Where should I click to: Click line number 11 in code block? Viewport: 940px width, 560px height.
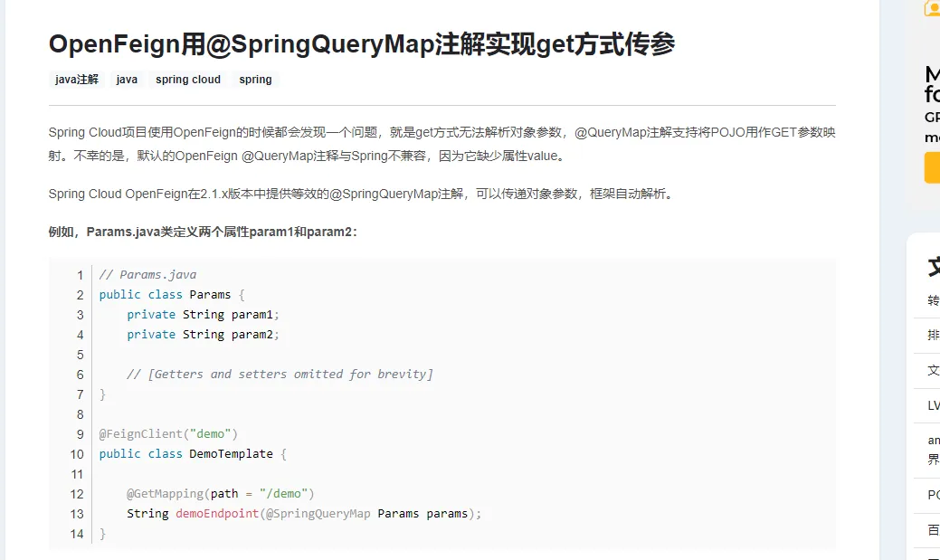(x=77, y=474)
